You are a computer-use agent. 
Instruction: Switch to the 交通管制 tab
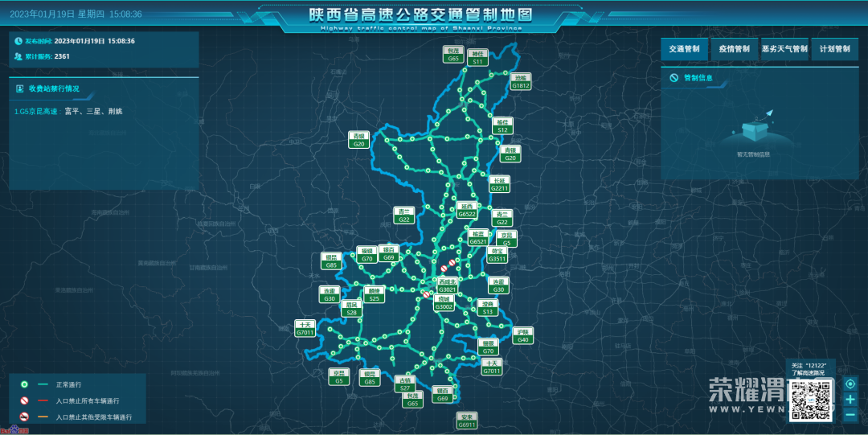click(x=685, y=49)
